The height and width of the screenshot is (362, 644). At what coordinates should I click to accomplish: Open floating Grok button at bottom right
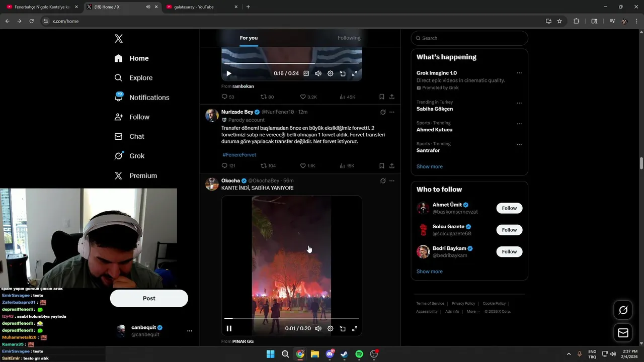pos(623,310)
